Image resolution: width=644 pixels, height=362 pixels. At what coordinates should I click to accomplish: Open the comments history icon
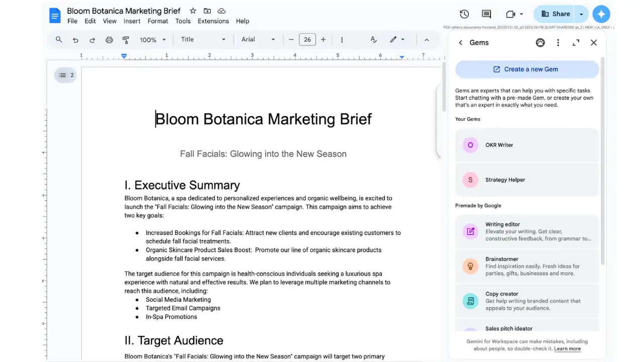487,14
